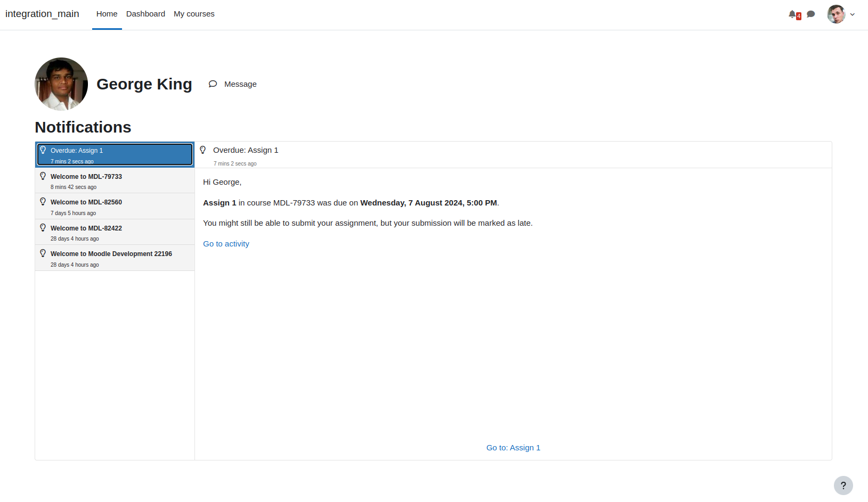The height and width of the screenshot is (502, 868).
Task: Click the 'Hi George,' greeting text
Action: [222, 182]
